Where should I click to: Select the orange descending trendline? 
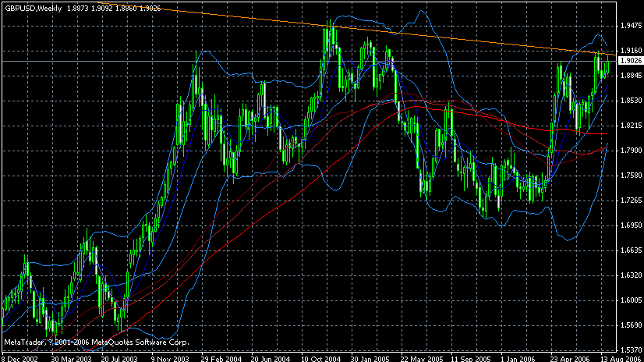[356, 29]
